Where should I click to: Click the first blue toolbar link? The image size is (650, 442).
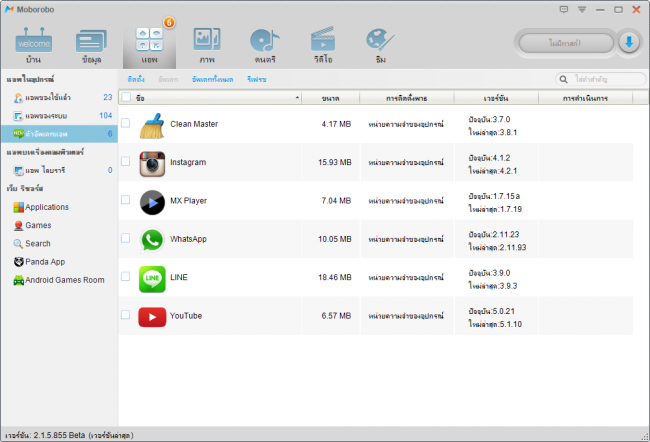[x=136, y=79]
